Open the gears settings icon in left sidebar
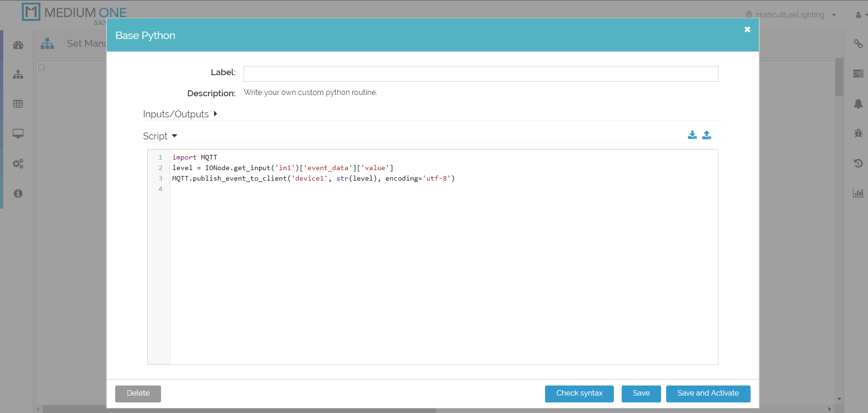The width and height of the screenshot is (868, 413). 18,164
